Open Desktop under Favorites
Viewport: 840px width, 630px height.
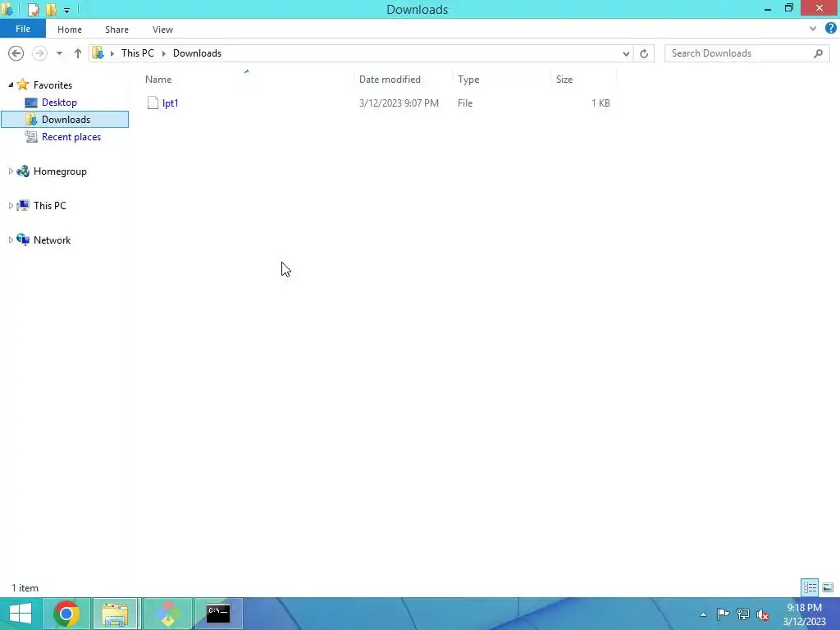(59, 103)
